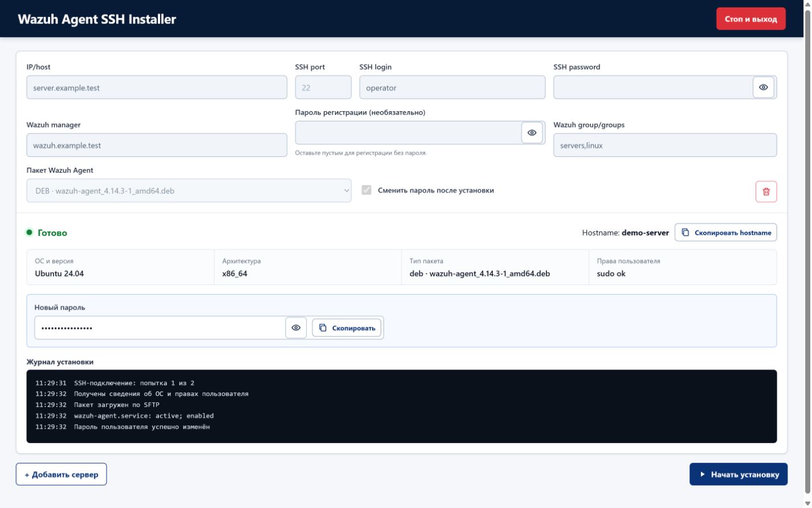Click log line 'Пароль пользователя успешно изменён'
This screenshot has height=508, width=812.
(142, 426)
